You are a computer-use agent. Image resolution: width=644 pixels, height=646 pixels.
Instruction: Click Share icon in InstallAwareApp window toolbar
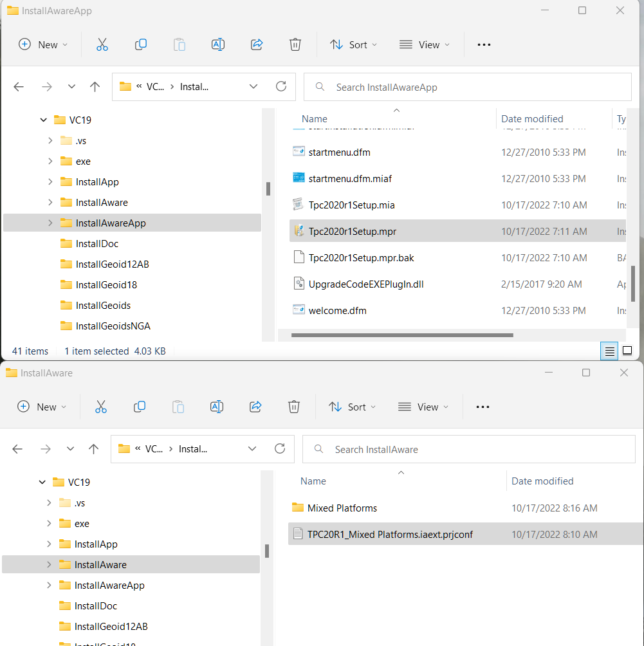coord(257,44)
